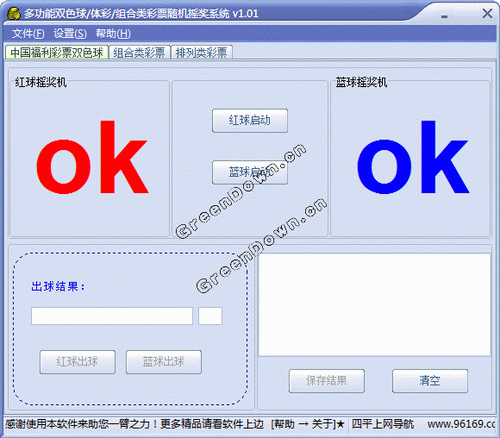The image size is (500, 438).
Task: Click the lottery app icon in title bar
Action: pos(13,14)
